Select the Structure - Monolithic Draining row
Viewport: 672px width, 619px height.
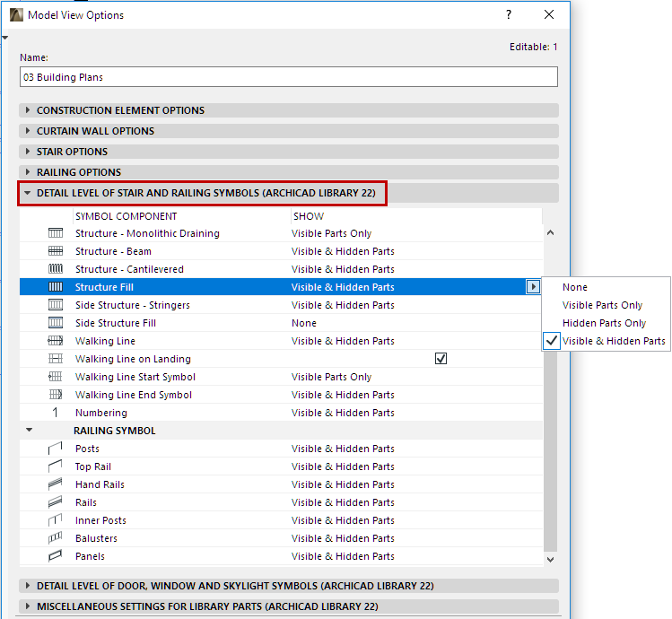281,233
